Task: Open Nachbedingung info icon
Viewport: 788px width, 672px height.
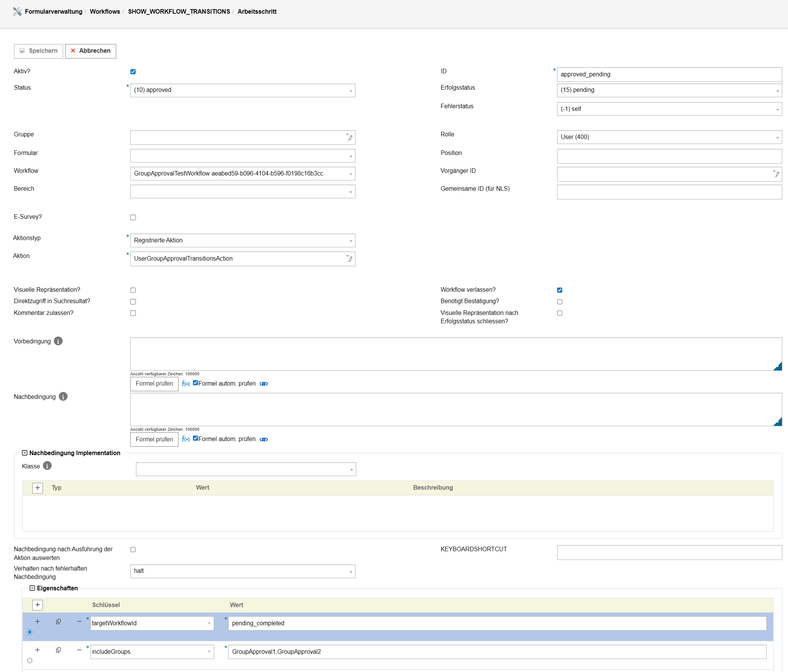Action: pyautogui.click(x=63, y=397)
